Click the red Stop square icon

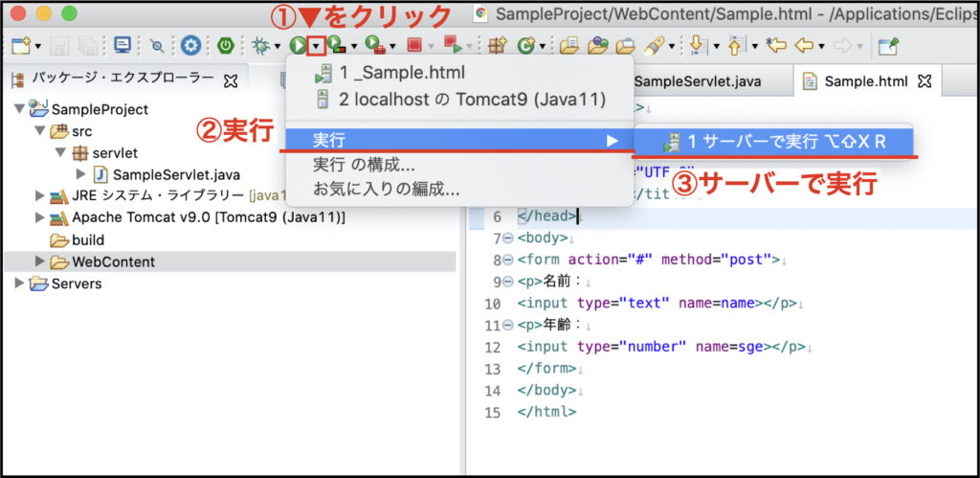[414, 45]
